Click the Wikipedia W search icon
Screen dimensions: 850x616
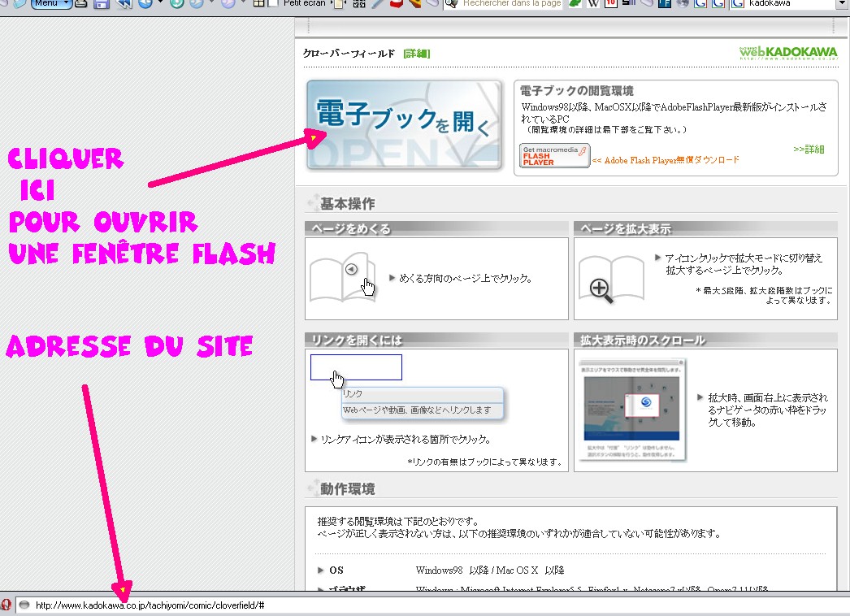tap(593, 3)
